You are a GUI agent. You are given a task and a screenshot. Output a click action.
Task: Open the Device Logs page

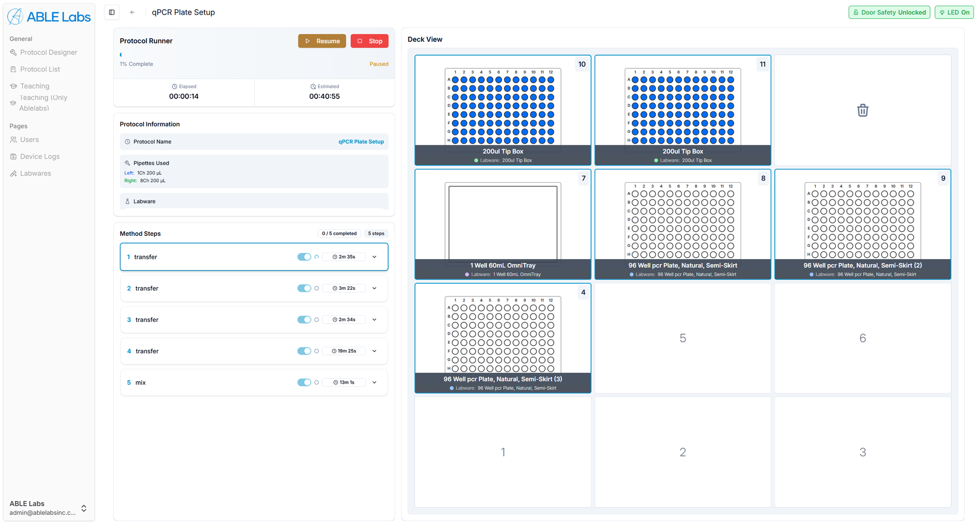coord(40,156)
